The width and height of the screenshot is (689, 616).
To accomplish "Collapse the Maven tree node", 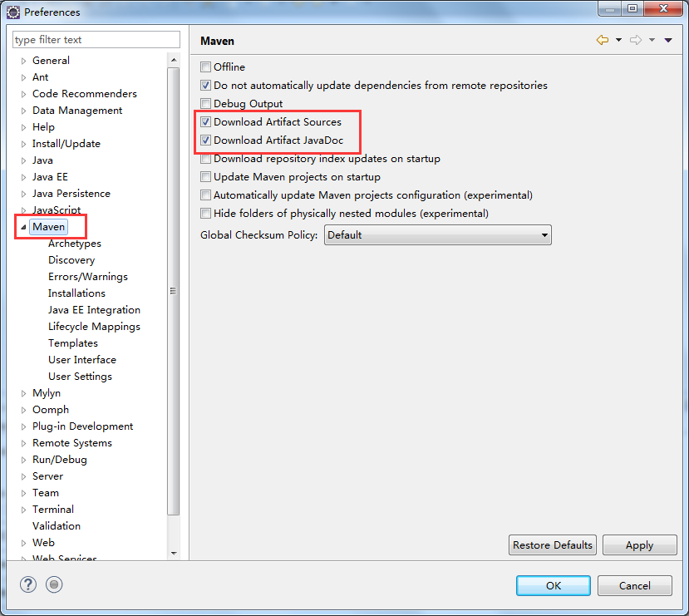I will click(24, 227).
